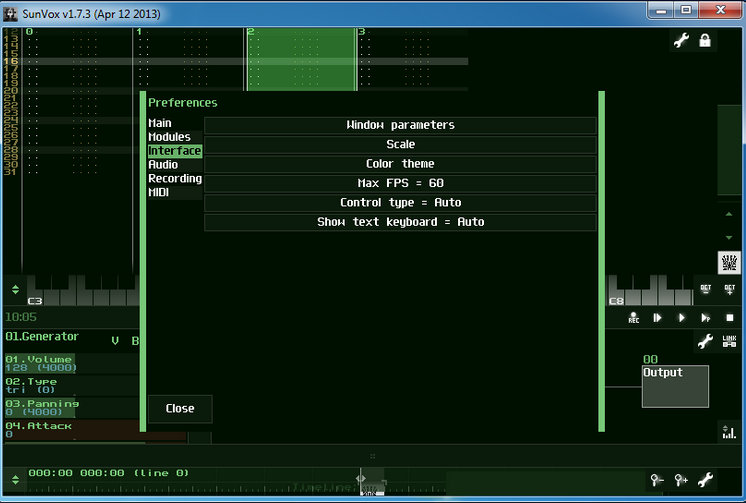The image size is (746, 503).
Task: Toggle the LINK modules icon
Action: point(729,341)
